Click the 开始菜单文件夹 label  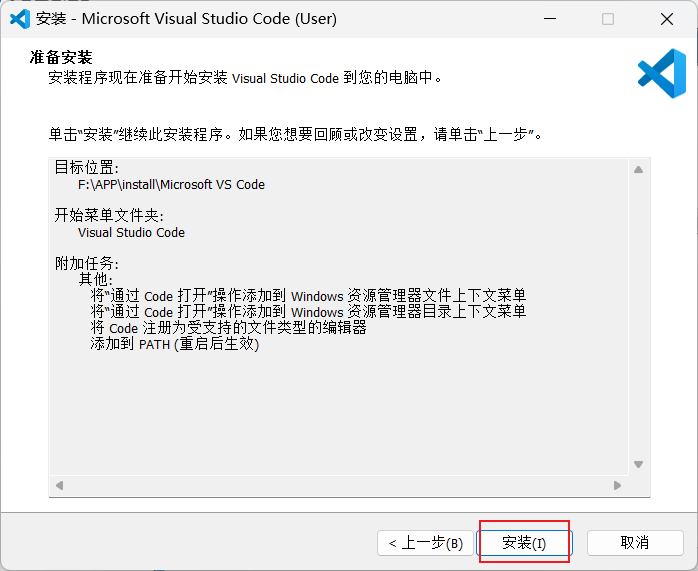[x=109, y=216]
